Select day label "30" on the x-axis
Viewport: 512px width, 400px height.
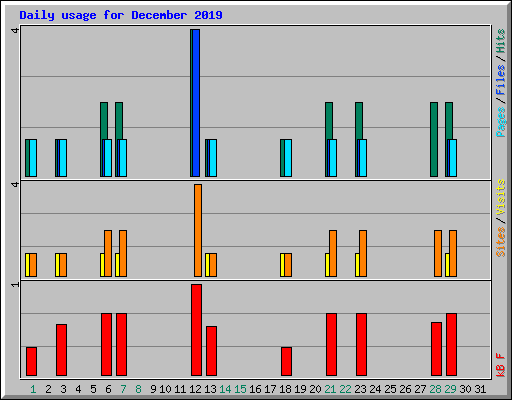(465, 389)
